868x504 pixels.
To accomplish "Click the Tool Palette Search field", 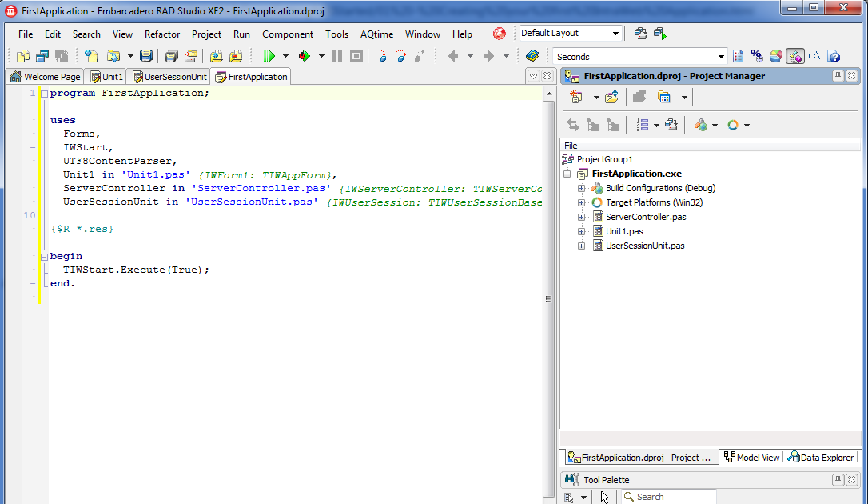I will pyautogui.click(x=669, y=497).
